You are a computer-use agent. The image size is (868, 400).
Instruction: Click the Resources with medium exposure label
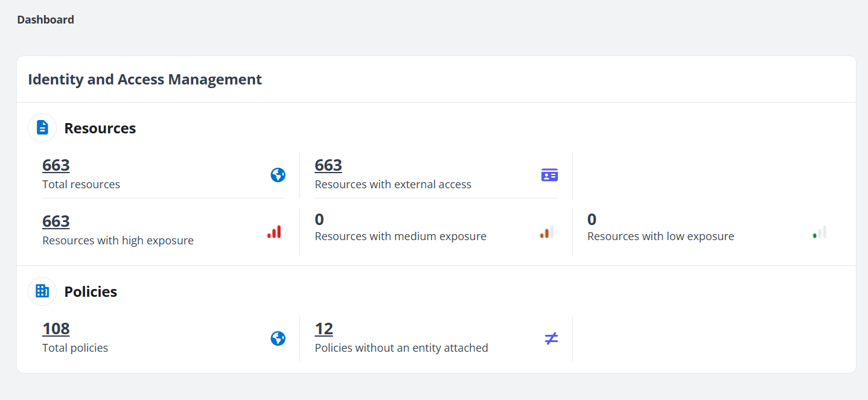[401, 237]
